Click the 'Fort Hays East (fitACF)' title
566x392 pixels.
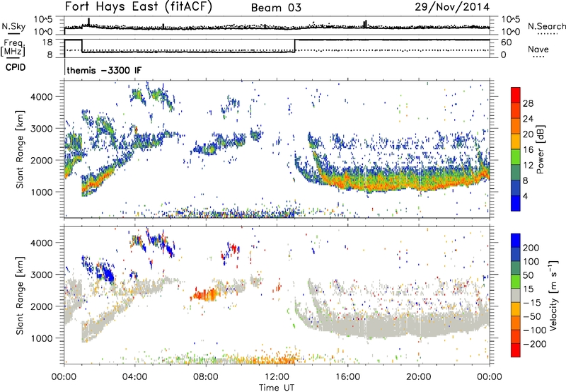[139, 7]
